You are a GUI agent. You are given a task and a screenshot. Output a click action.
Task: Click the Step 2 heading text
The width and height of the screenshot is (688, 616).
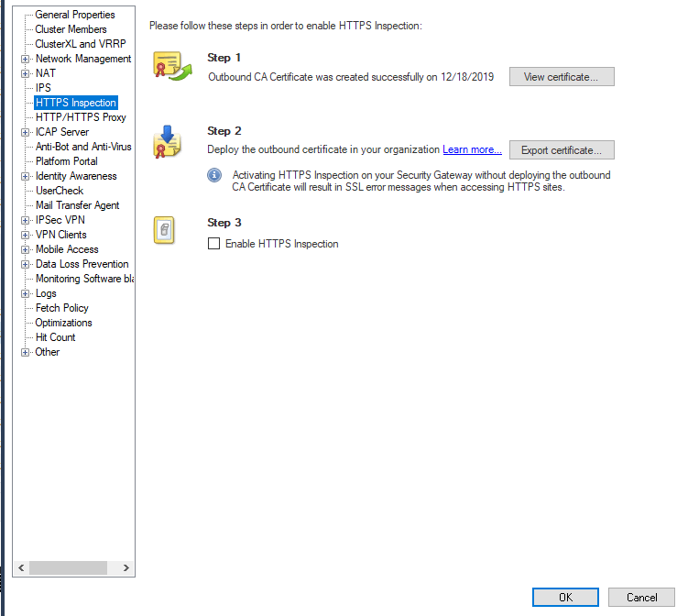pyautogui.click(x=224, y=131)
